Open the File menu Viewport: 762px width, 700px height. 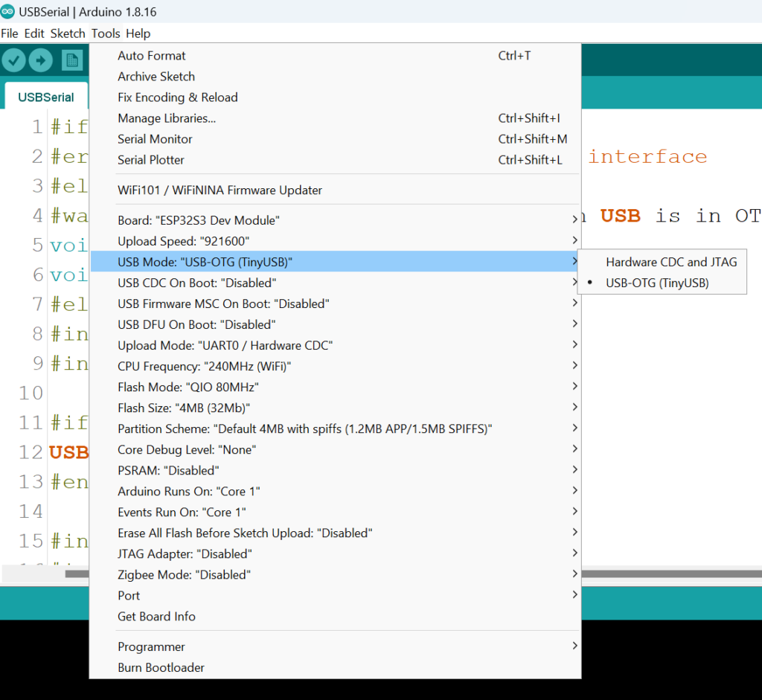[10, 33]
